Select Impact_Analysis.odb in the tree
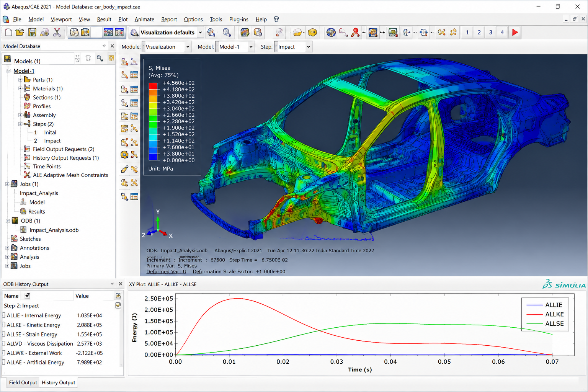The image size is (588, 392). 54,230
